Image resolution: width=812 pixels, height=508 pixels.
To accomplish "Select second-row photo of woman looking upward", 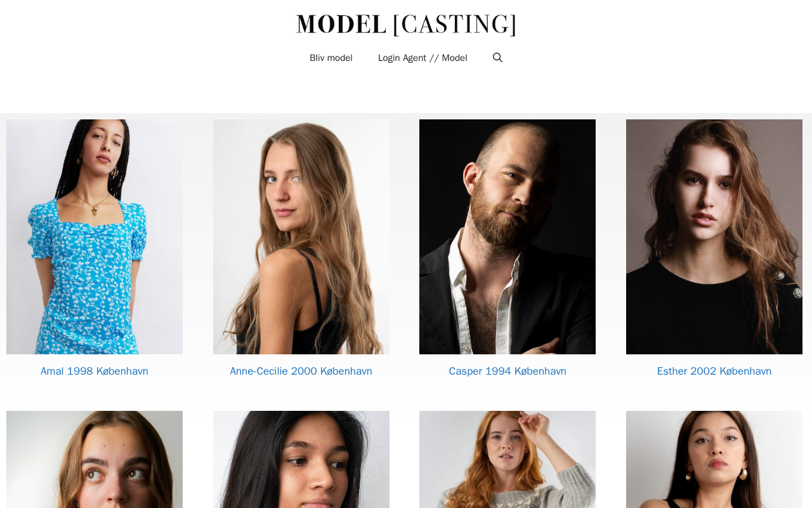I will (x=95, y=459).
